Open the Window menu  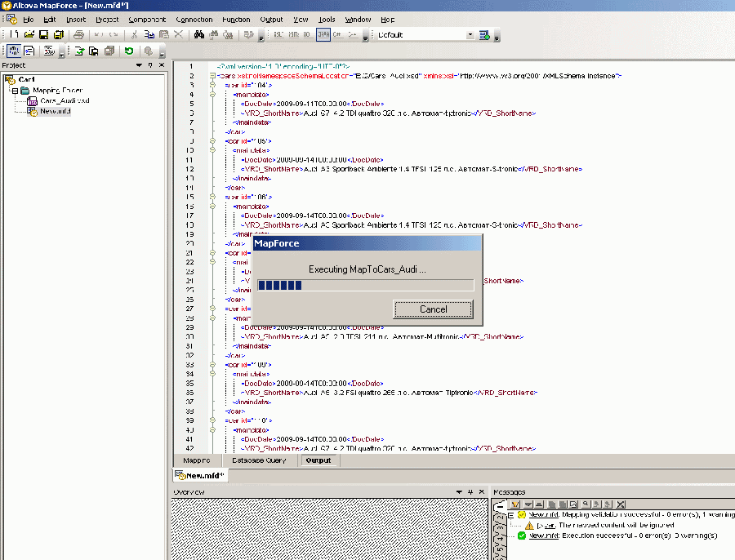358,20
